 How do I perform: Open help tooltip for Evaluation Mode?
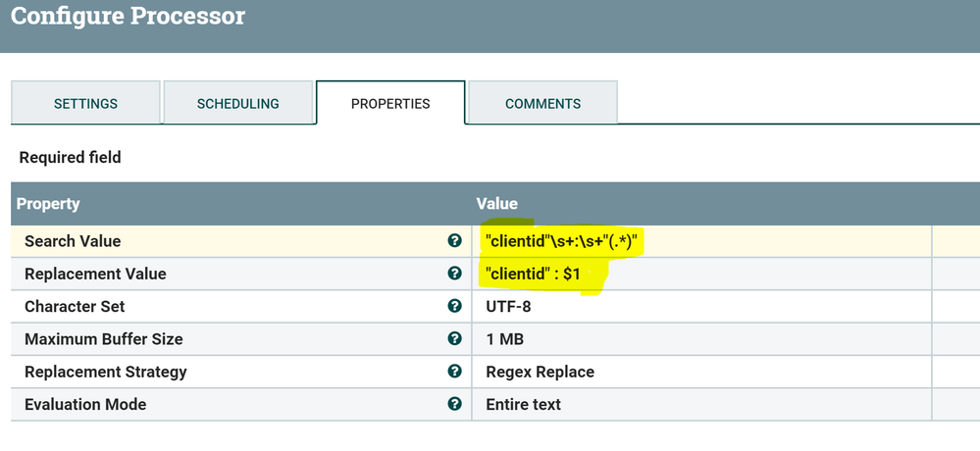point(454,404)
